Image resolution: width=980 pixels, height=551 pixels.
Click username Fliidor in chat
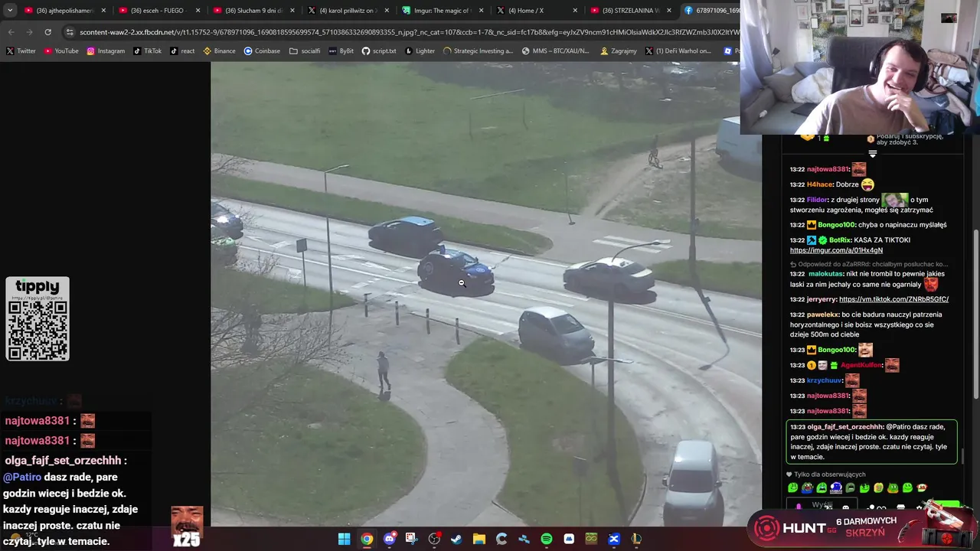coord(817,200)
